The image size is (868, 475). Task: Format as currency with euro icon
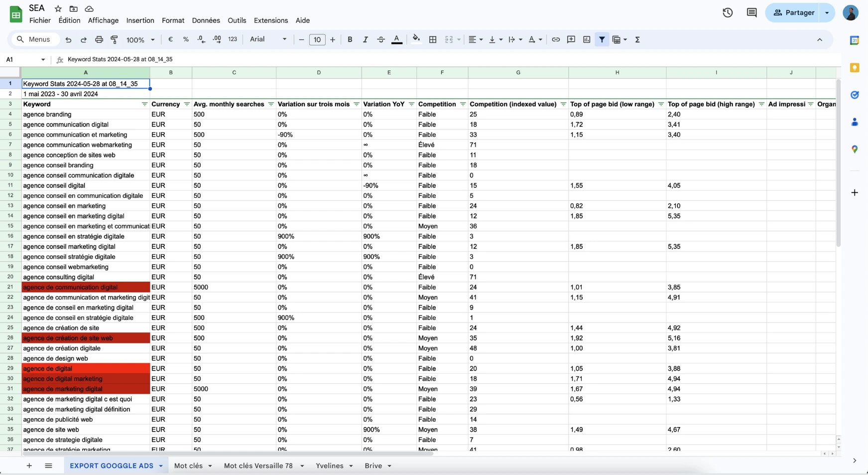click(x=170, y=39)
